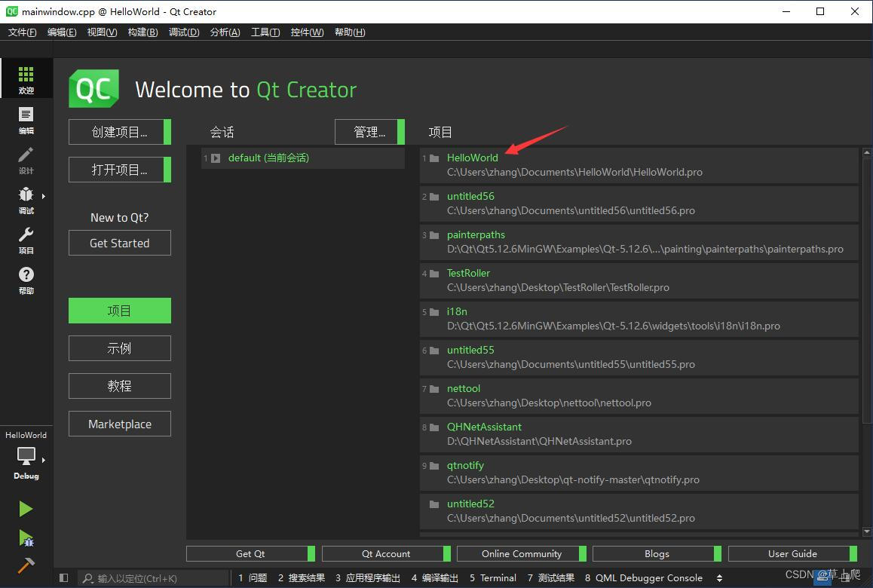Viewport: 873px width, 588px height.
Task: Click the folder icon beside i18n
Action: tap(434, 312)
